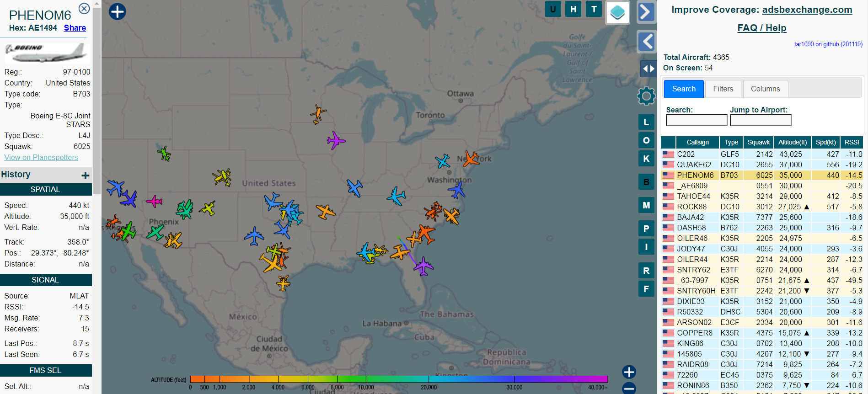This screenshot has width=868, height=394.
Task: Sort the table by Spd(kt) column
Action: pos(826,142)
